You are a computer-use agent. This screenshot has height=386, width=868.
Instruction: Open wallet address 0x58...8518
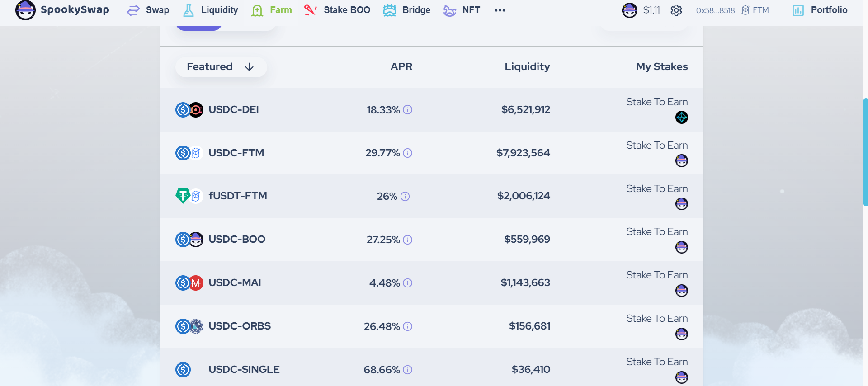pos(716,10)
